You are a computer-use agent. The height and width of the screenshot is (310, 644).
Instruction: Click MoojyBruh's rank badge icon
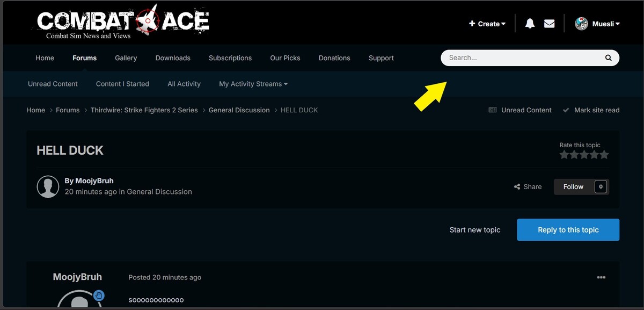coord(99,295)
